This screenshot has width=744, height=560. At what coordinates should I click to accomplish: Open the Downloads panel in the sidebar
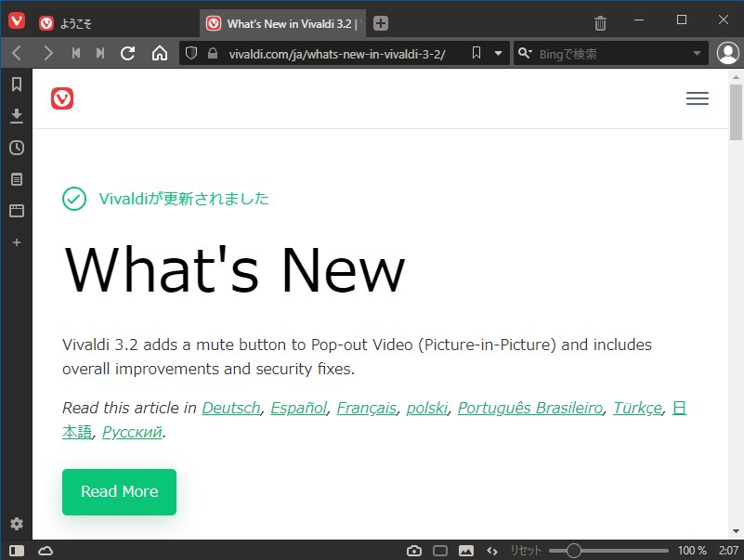tap(16, 115)
